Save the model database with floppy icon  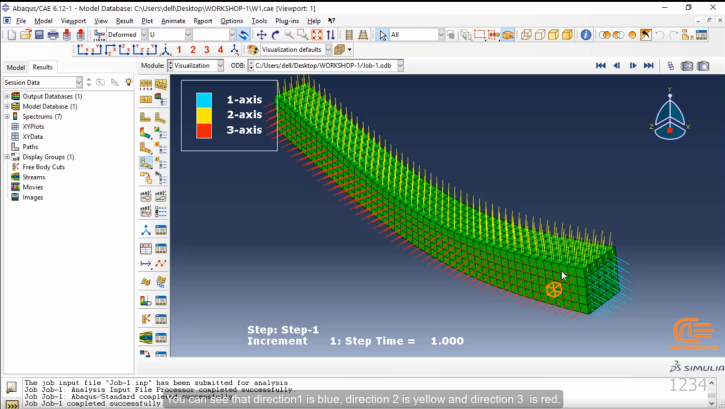(x=39, y=35)
